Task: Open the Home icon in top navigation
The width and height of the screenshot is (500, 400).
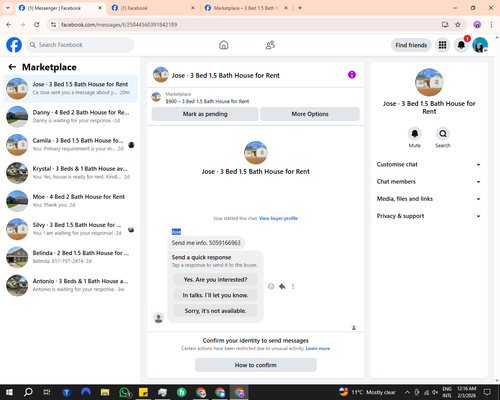Action: (224, 45)
